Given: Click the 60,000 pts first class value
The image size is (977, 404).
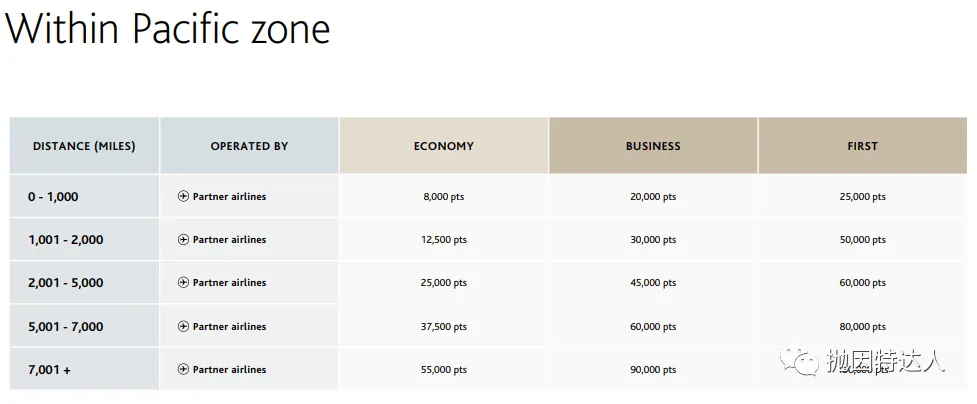Looking at the screenshot, I should [862, 283].
